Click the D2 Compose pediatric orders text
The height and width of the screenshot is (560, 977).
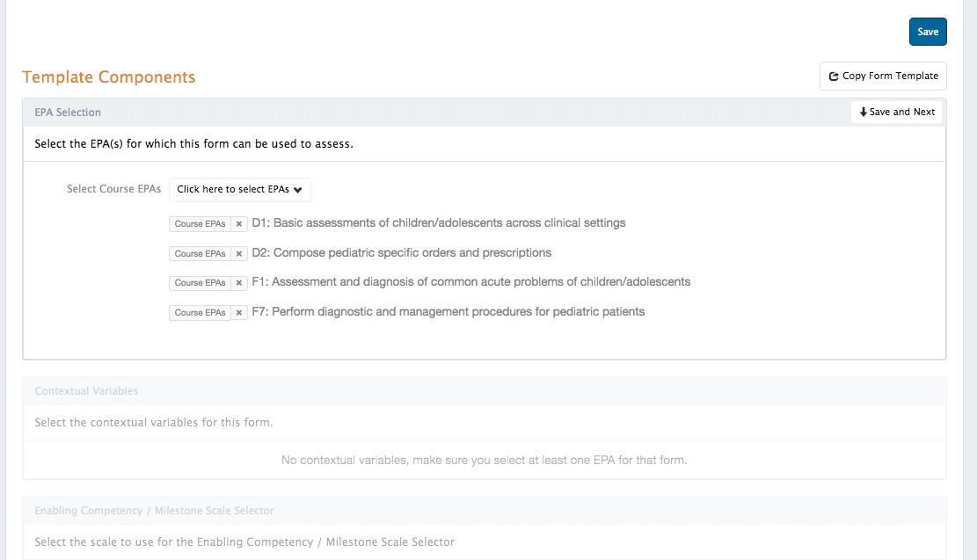(402, 253)
